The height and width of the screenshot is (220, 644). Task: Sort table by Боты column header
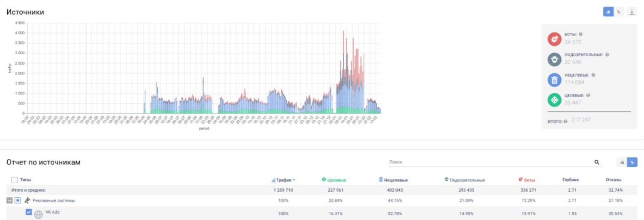tap(529, 180)
